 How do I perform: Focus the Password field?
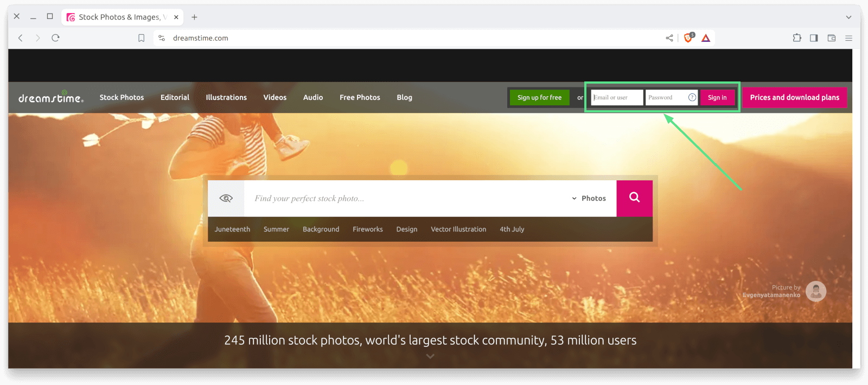pyautogui.click(x=672, y=97)
